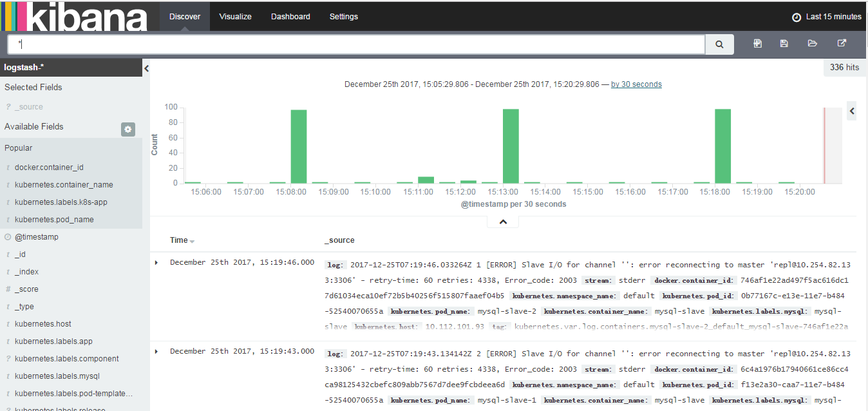Expand details of the first document row

[x=156, y=262]
